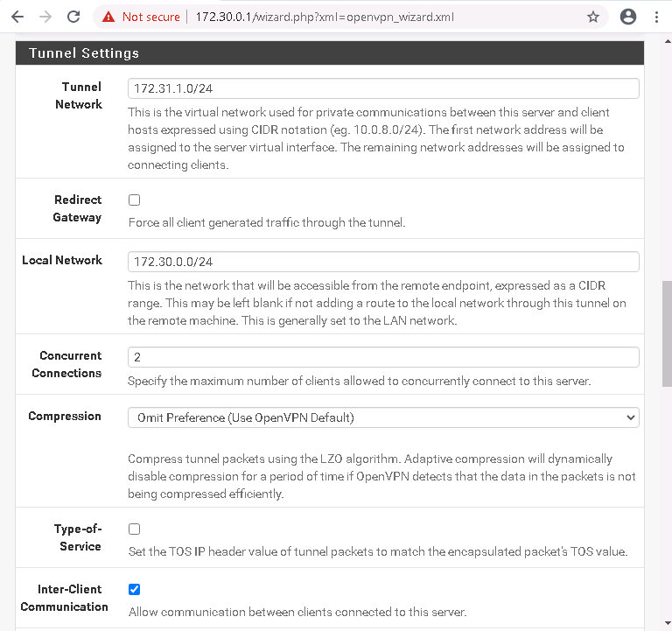Click 'Specify the maximum number of clients' text
672x631 pixels.
[359, 381]
